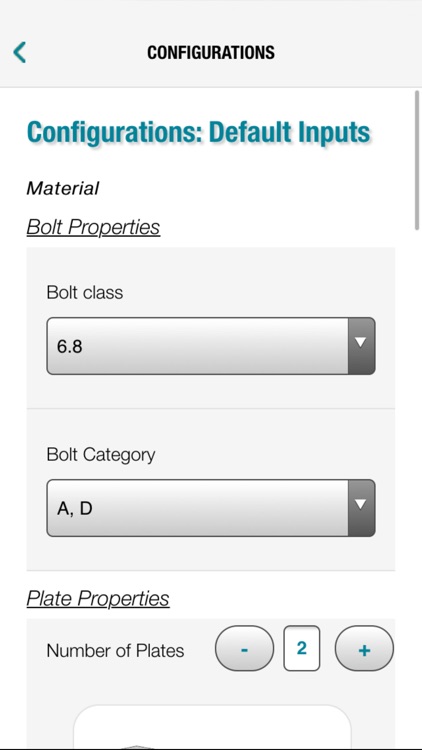Tap the Bolt class label
The height and width of the screenshot is (750, 422).
(85, 292)
